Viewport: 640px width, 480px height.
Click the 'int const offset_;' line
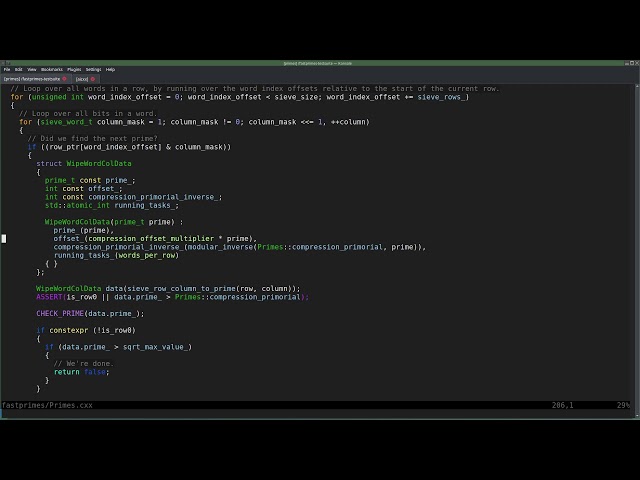click(83, 189)
